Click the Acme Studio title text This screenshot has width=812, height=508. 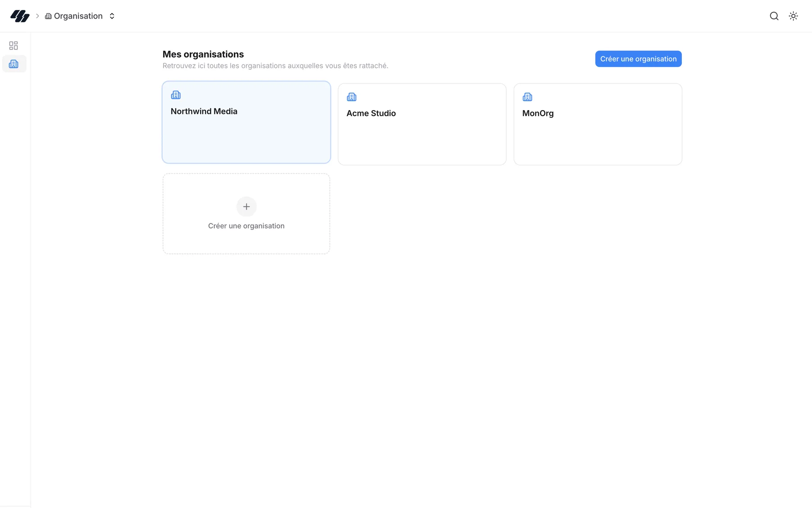coord(371,113)
